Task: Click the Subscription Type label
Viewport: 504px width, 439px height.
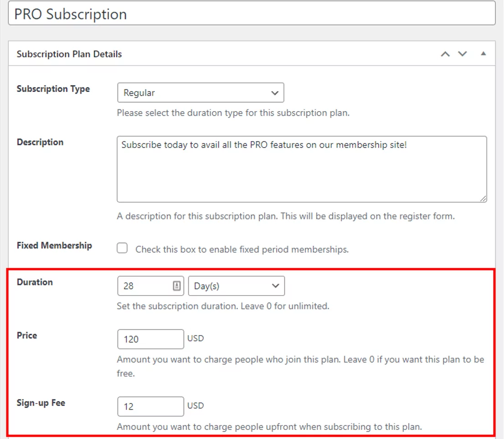Action: point(53,89)
